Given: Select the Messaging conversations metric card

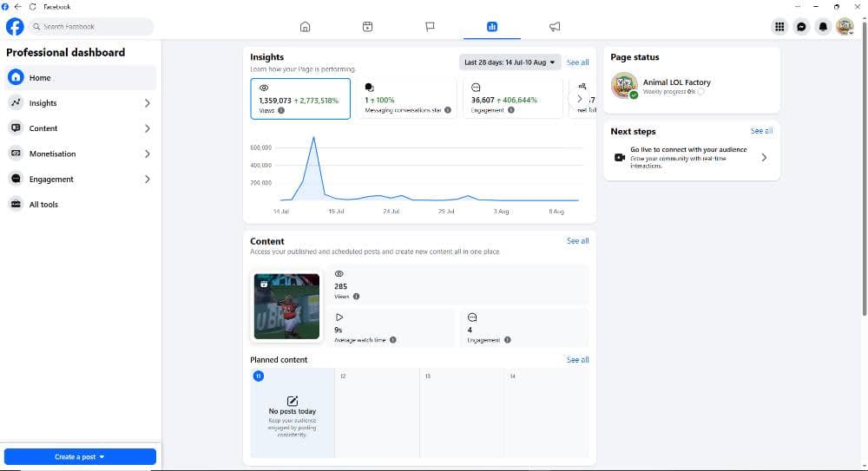Looking at the screenshot, I should [x=406, y=99].
